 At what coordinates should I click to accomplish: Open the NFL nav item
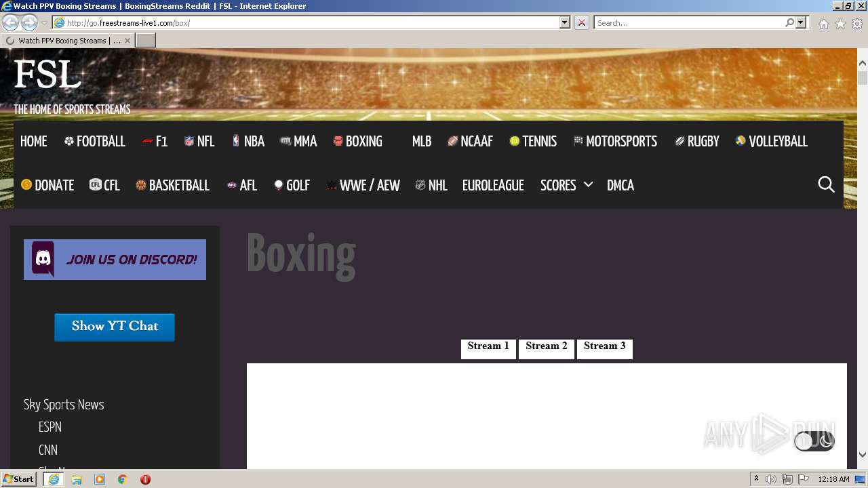(x=199, y=142)
